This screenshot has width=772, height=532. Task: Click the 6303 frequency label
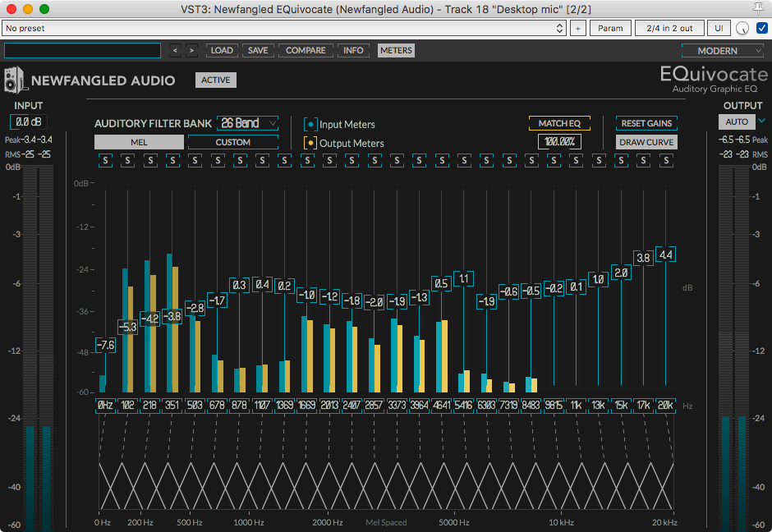[x=486, y=406]
